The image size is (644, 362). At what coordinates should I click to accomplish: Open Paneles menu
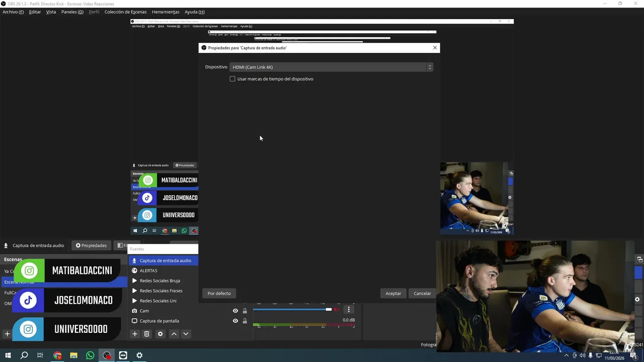(72, 12)
